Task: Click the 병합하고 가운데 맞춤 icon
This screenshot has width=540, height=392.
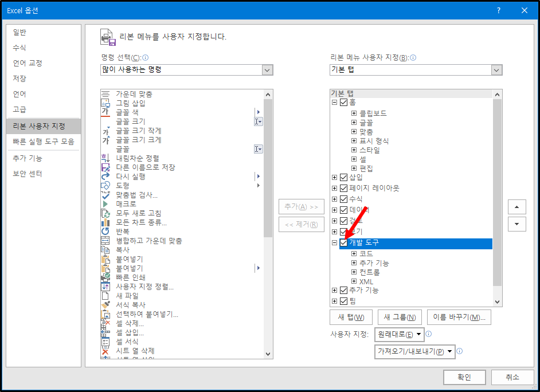Action: [x=105, y=241]
